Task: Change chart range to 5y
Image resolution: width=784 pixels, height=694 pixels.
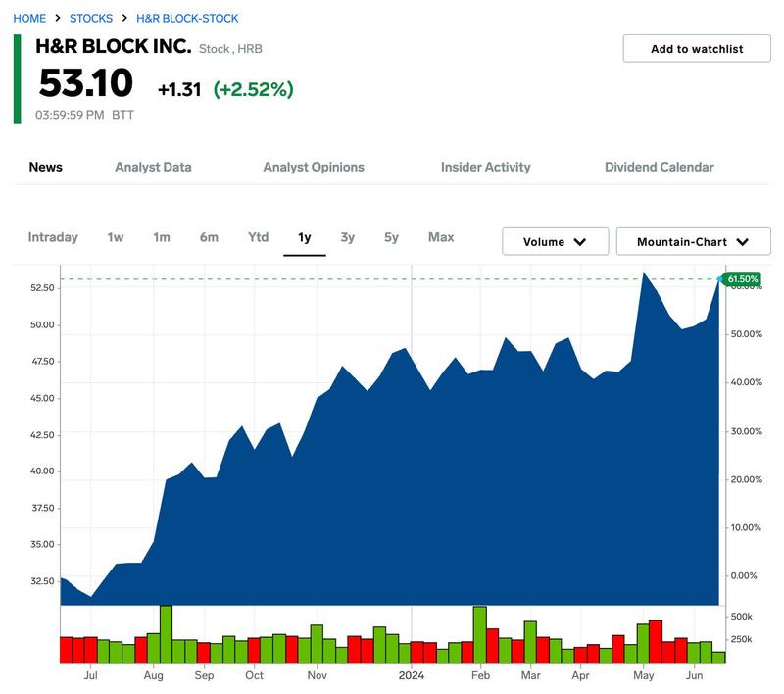Action: coord(391,237)
